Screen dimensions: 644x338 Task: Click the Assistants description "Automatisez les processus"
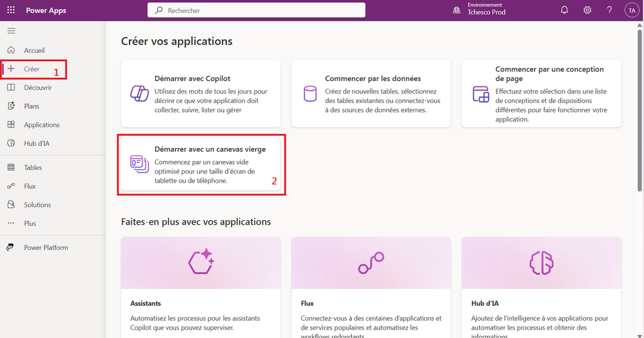click(x=195, y=323)
